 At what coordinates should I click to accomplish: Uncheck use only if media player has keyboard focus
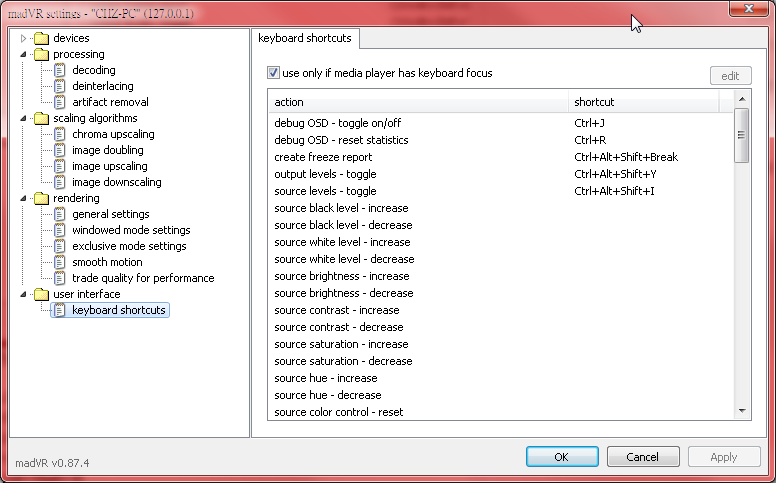coord(274,73)
